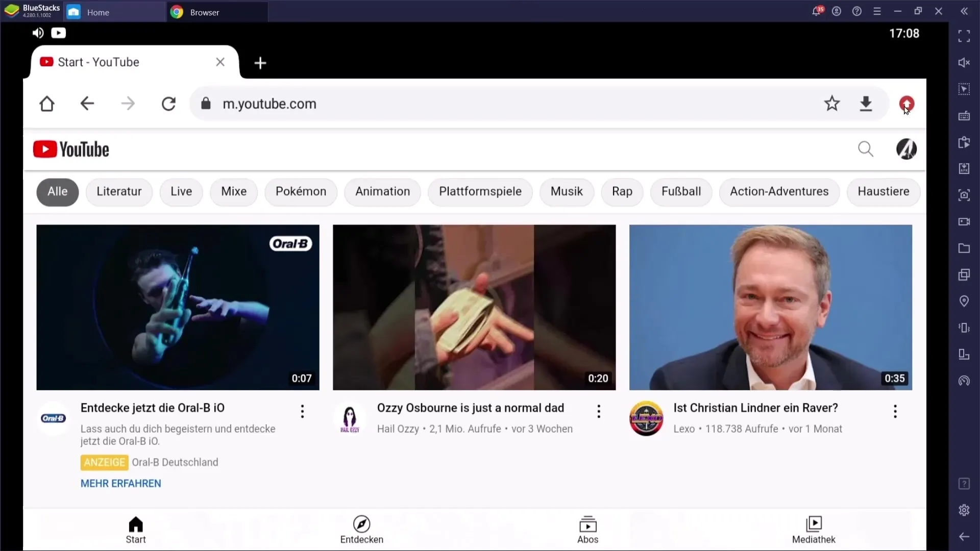
Task: Click MEHR ERFAHREN link for Oral-B
Action: click(x=120, y=483)
